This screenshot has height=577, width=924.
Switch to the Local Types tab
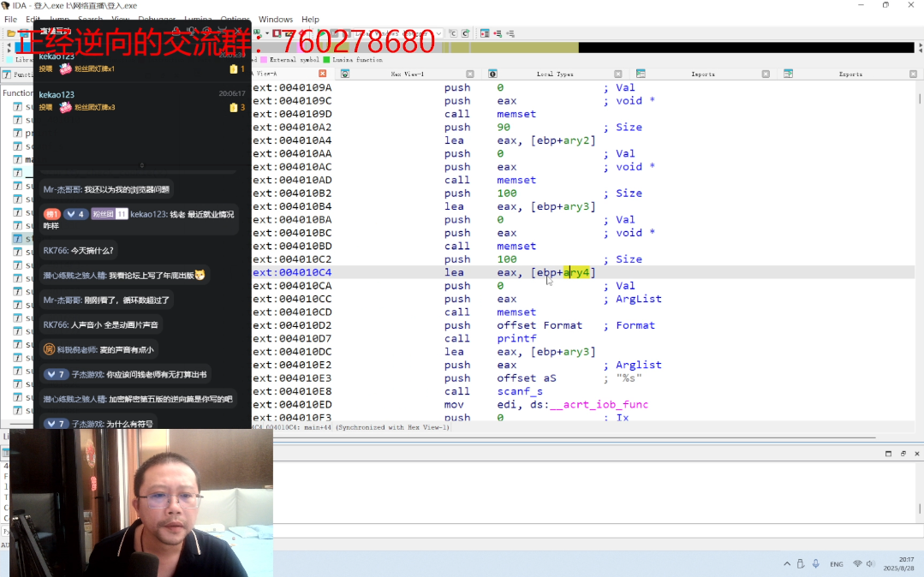point(554,74)
